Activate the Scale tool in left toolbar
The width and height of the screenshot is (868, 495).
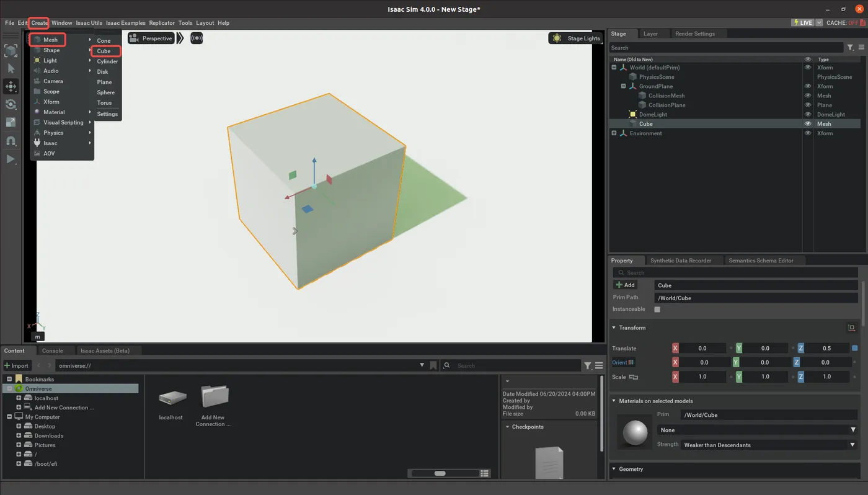[11, 122]
